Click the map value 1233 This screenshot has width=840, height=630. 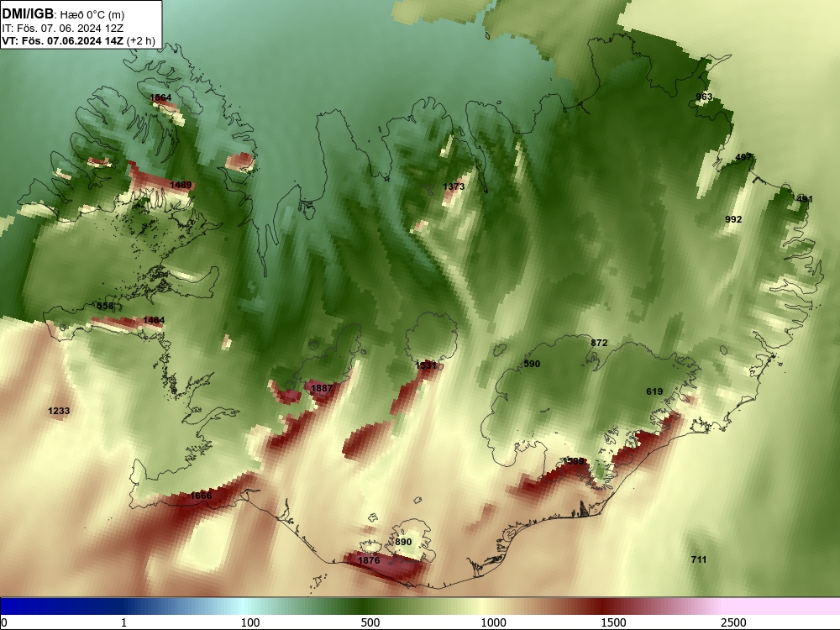59,411
